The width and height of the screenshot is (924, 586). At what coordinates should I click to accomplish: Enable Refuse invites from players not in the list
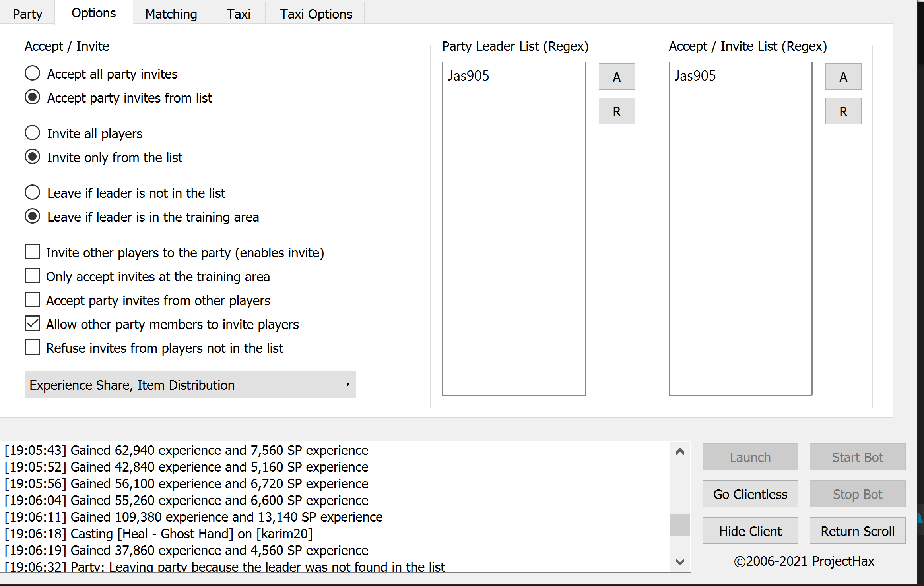click(32, 347)
